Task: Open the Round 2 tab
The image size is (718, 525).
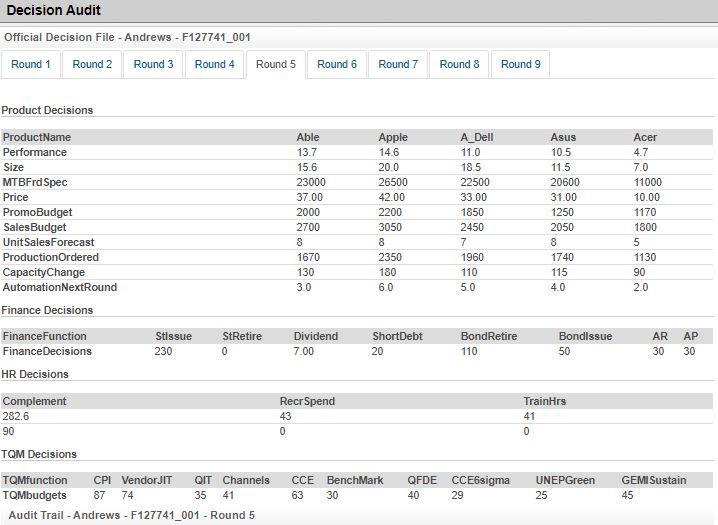Action: [92, 64]
